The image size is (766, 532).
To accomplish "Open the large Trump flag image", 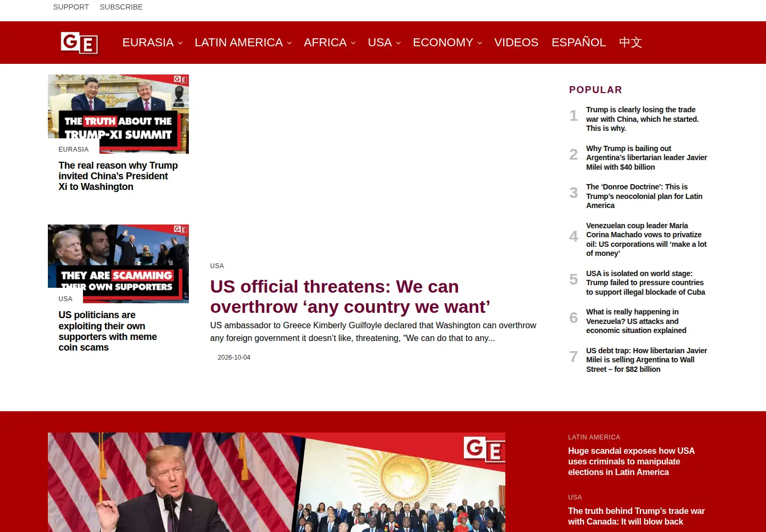I will pyautogui.click(x=277, y=482).
